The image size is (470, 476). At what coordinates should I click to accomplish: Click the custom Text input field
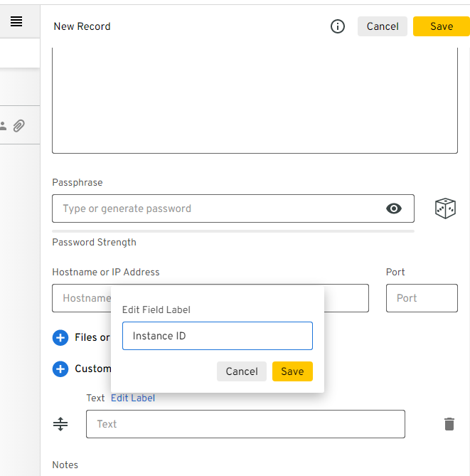pos(245,424)
